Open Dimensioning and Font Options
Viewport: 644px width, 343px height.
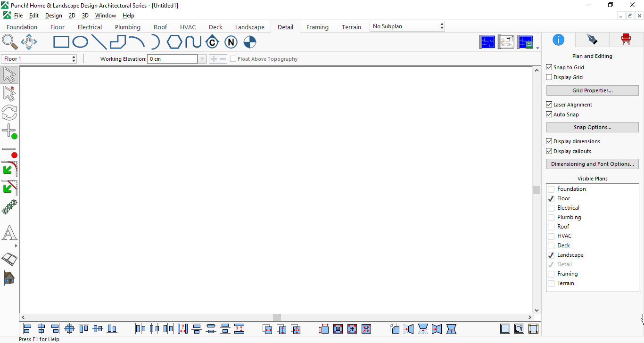tap(593, 164)
